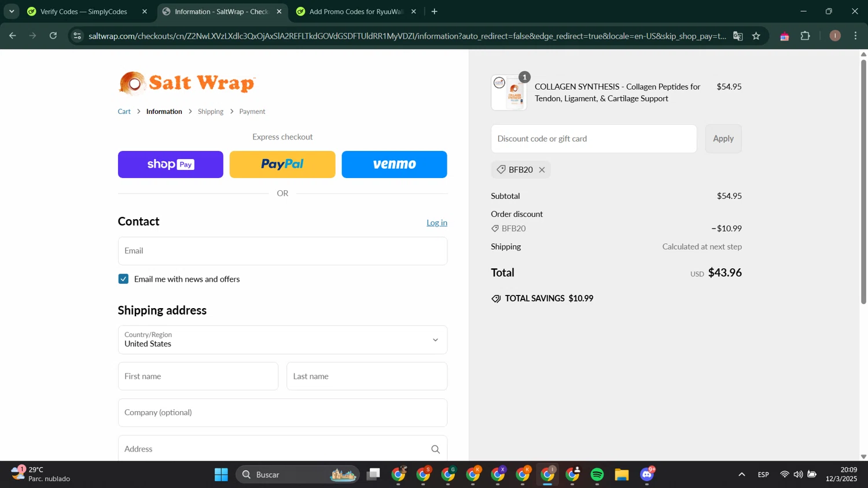Screen dimensions: 868x488
Task: Uncheck Email me with news and offers
Action: tap(123, 279)
